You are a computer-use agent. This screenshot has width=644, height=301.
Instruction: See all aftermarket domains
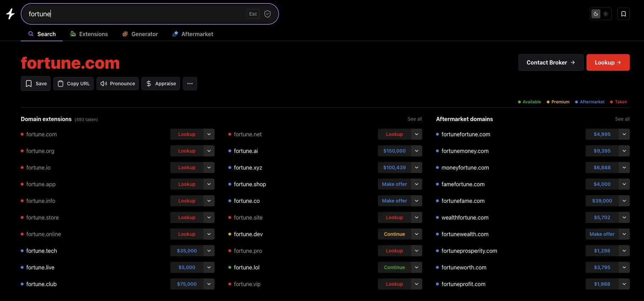pos(622,119)
